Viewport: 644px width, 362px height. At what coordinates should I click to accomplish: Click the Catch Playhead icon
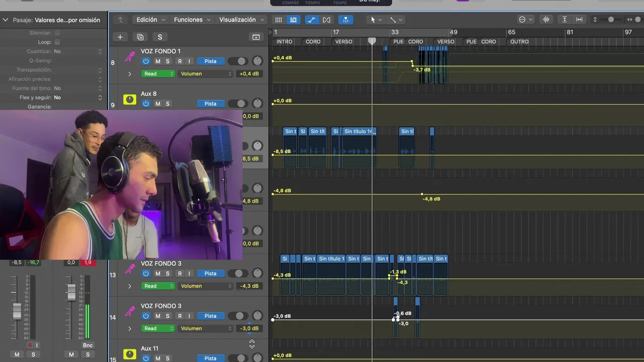pos(345,20)
